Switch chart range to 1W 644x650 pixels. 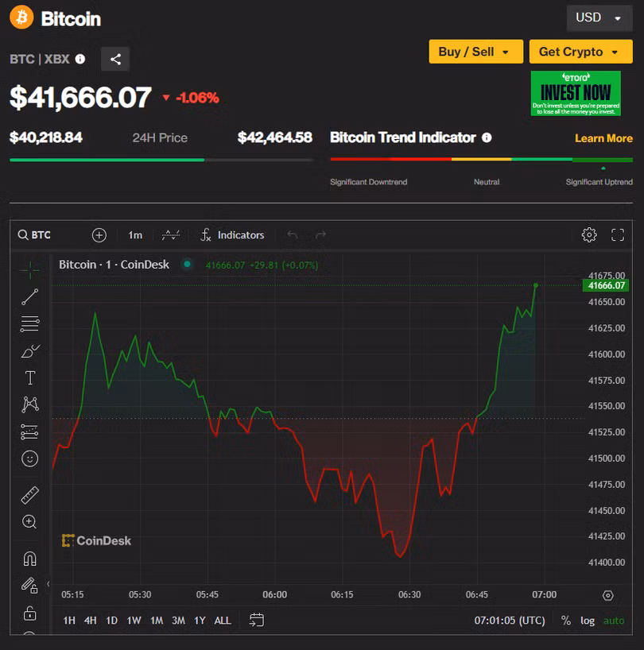click(134, 620)
